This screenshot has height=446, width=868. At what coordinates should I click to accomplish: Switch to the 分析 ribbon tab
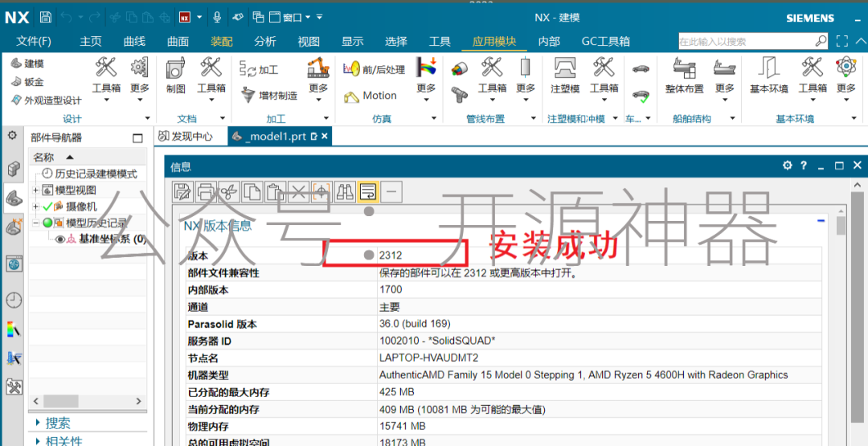pos(265,42)
